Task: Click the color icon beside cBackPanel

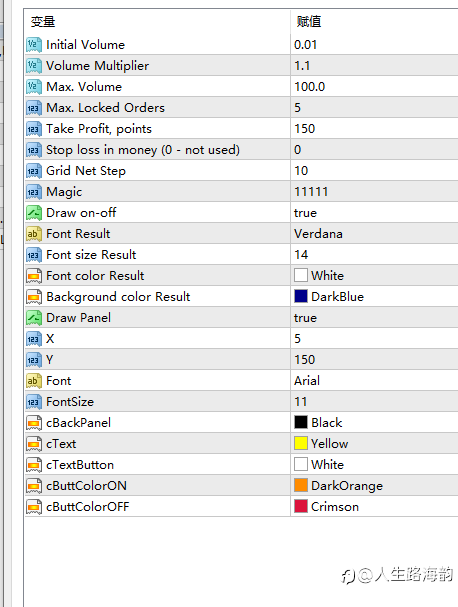Action: point(34,423)
